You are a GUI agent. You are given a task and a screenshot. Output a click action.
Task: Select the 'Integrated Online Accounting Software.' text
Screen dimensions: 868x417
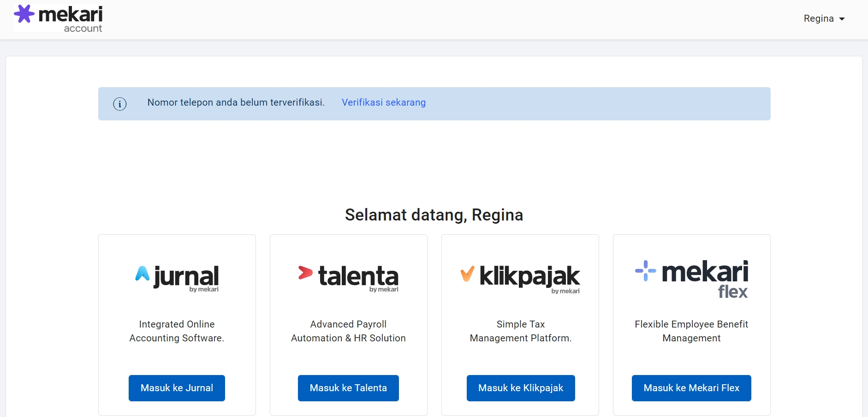pyautogui.click(x=177, y=331)
